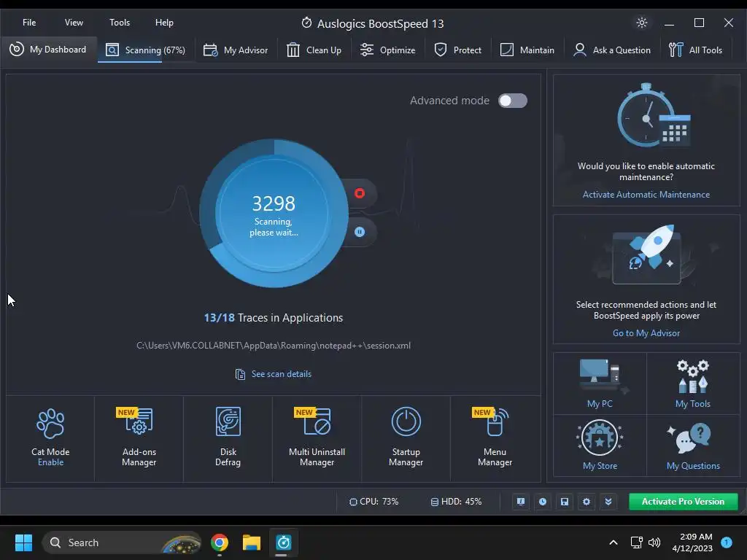This screenshot has width=747, height=560.
Task: Open File Explorer from taskbar
Action: [x=252, y=542]
